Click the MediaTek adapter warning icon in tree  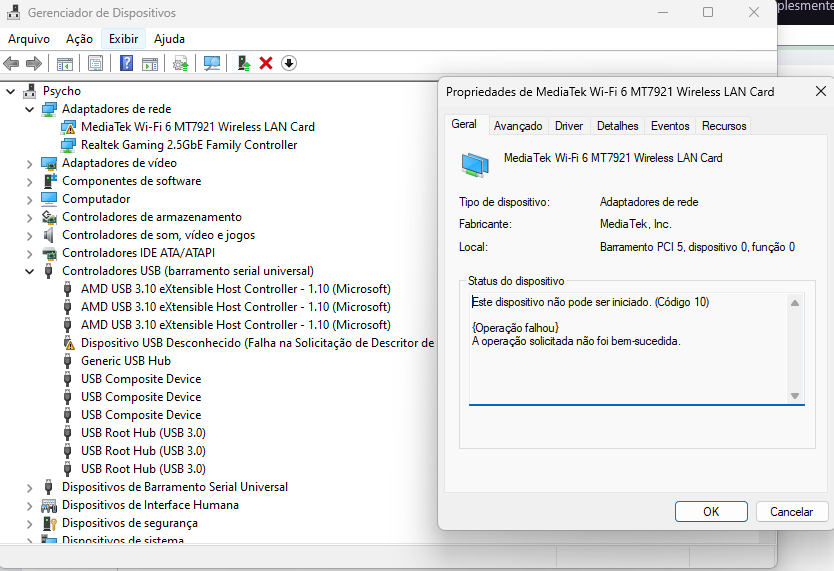pos(68,127)
